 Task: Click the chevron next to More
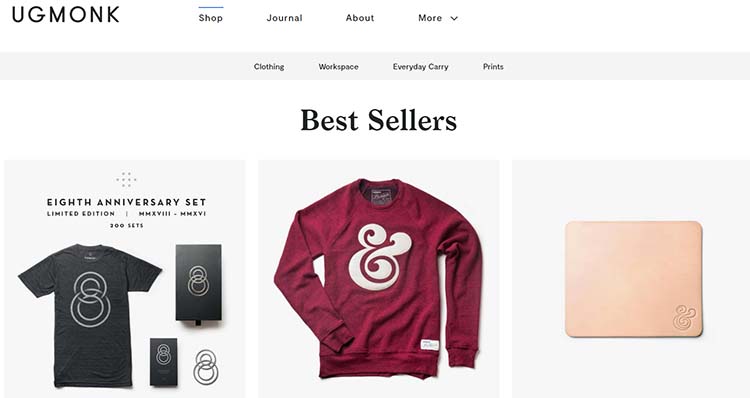[x=454, y=18]
